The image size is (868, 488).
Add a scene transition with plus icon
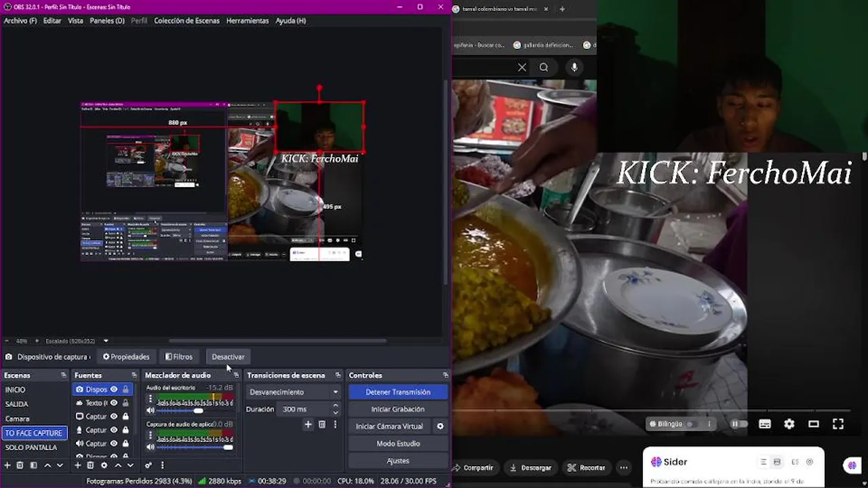[x=308, y=424]
